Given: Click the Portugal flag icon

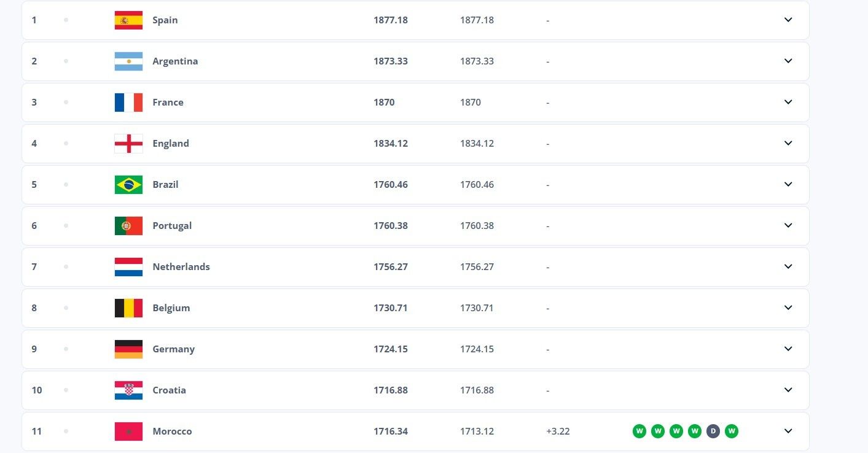Looking at the screenshot, I should (128, 226).
